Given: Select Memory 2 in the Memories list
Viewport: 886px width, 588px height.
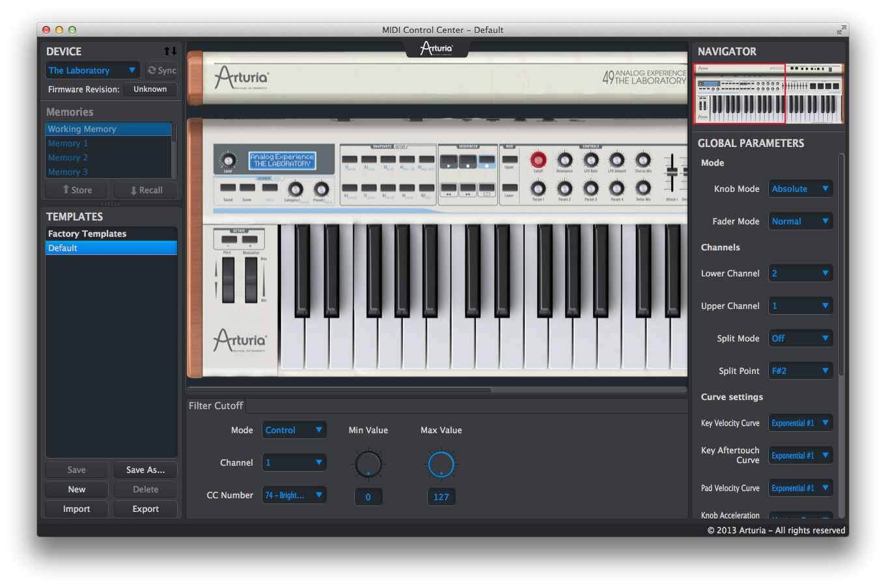Looking at the screenshot, I should [68, 157].
